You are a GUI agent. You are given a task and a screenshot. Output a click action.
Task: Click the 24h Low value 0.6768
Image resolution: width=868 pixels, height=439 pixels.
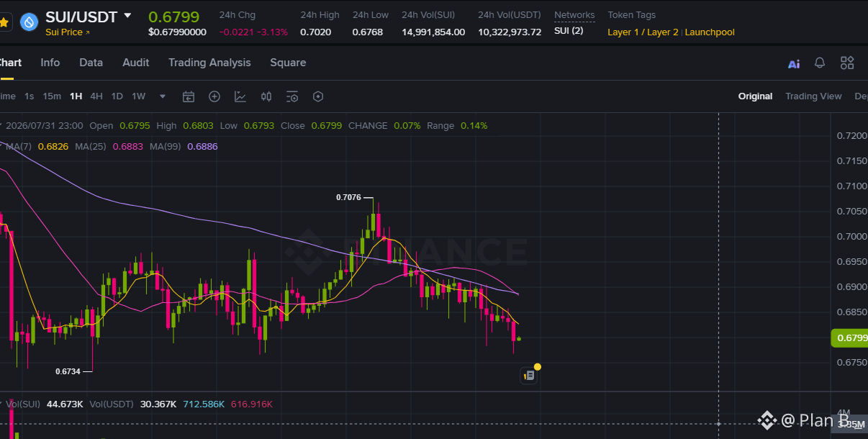point(368,32)
